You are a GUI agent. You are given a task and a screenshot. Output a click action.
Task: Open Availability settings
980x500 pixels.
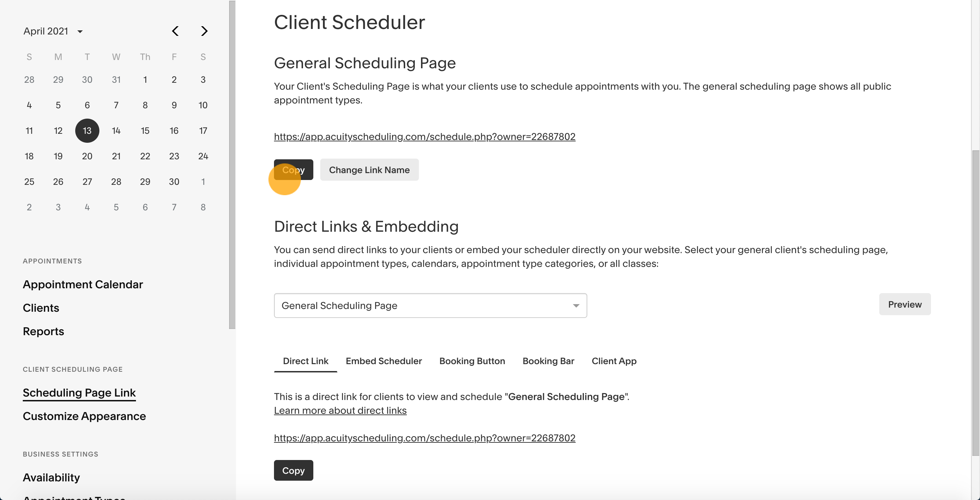pos(51,478)
